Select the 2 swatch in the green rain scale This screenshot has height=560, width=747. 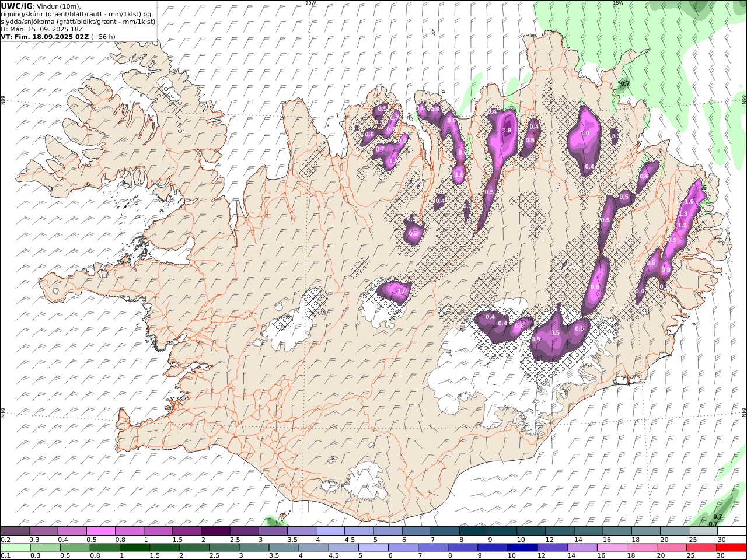coord(194,548)
